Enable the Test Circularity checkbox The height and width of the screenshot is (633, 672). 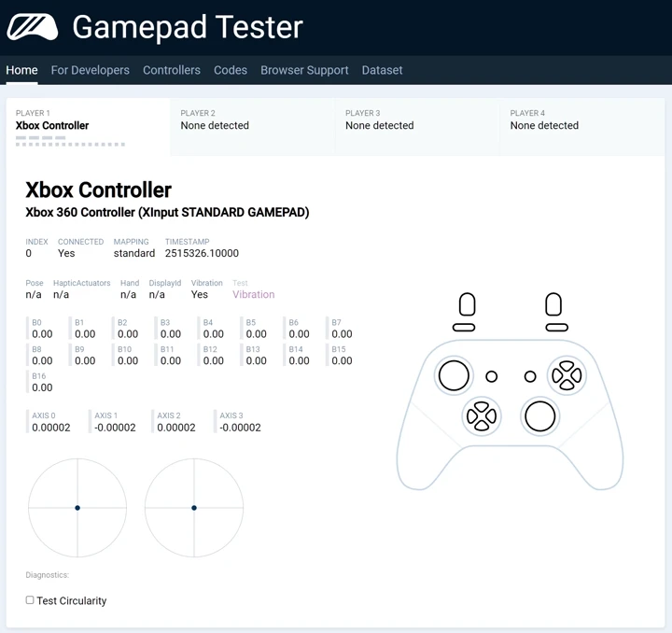(x=30, y=600)
